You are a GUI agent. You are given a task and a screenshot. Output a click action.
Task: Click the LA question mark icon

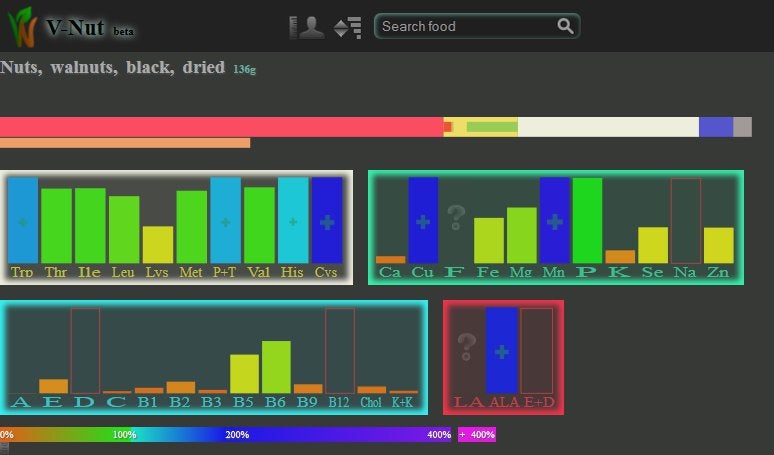(x=466, y=346)
